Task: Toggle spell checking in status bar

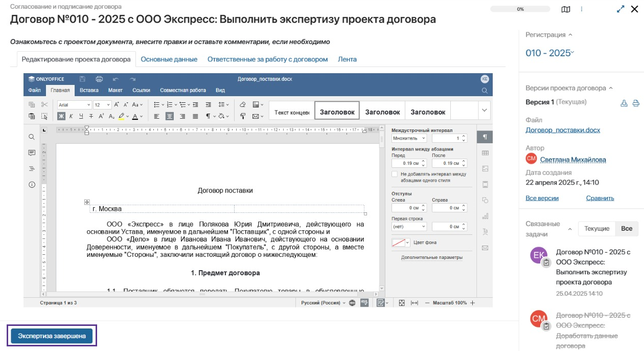Action: point(364,303)
